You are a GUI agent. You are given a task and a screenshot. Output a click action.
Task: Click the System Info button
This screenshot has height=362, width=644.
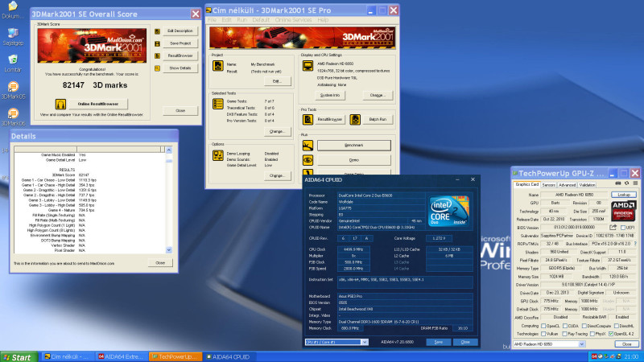[330, 95]
